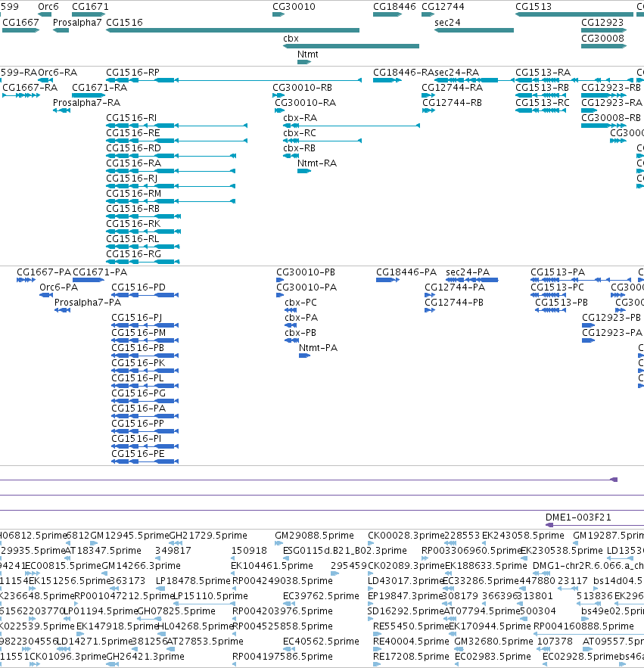This screenshot has height=668, width=644.
Task: Click EST RE17208.5prime label
Action: point(411,657)
